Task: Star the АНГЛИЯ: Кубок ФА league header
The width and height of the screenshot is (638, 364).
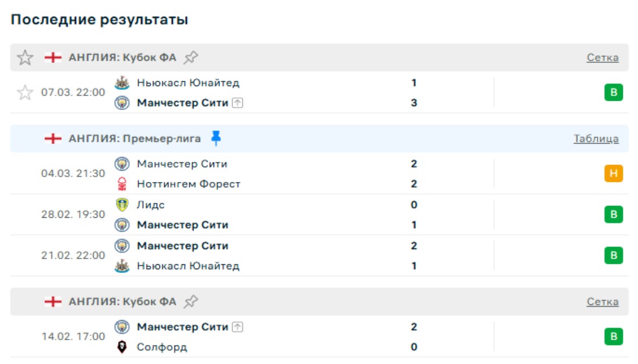Action: [25, 57]
